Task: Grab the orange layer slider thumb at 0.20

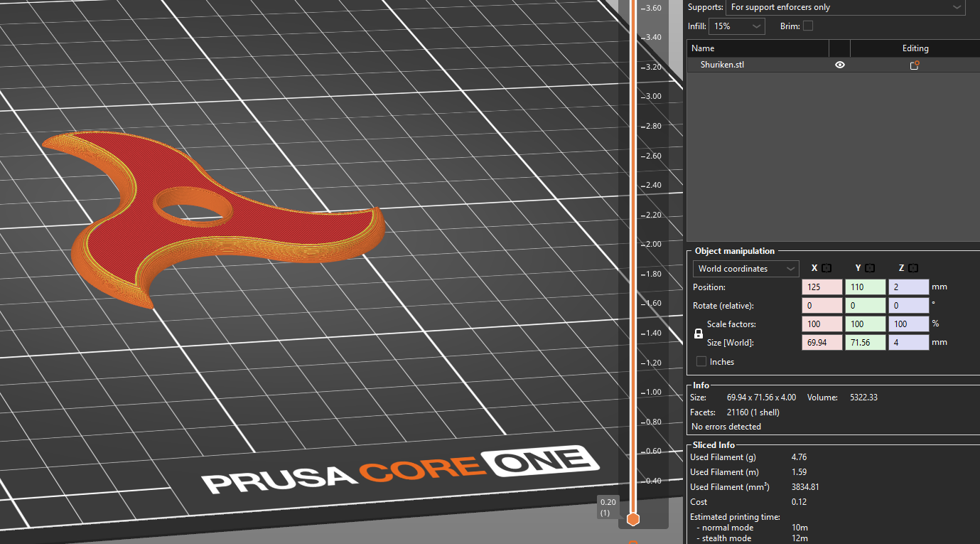Action: click(x=632, y=519)
